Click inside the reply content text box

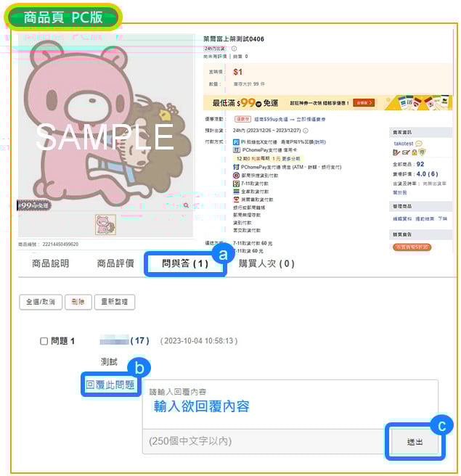[290, 404]
